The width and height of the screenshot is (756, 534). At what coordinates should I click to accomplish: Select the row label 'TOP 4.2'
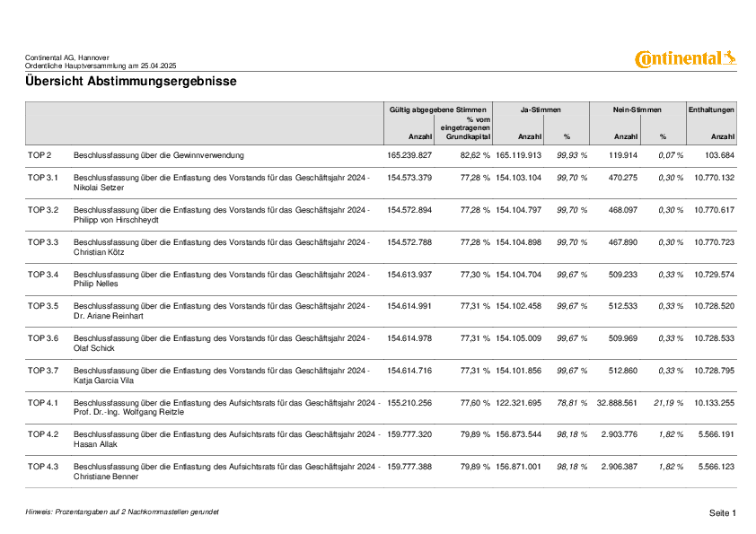(x=43, y=434)
